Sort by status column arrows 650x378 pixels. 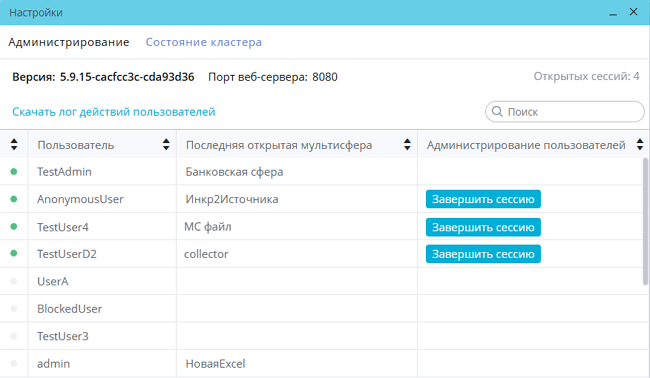click(14, 144)
